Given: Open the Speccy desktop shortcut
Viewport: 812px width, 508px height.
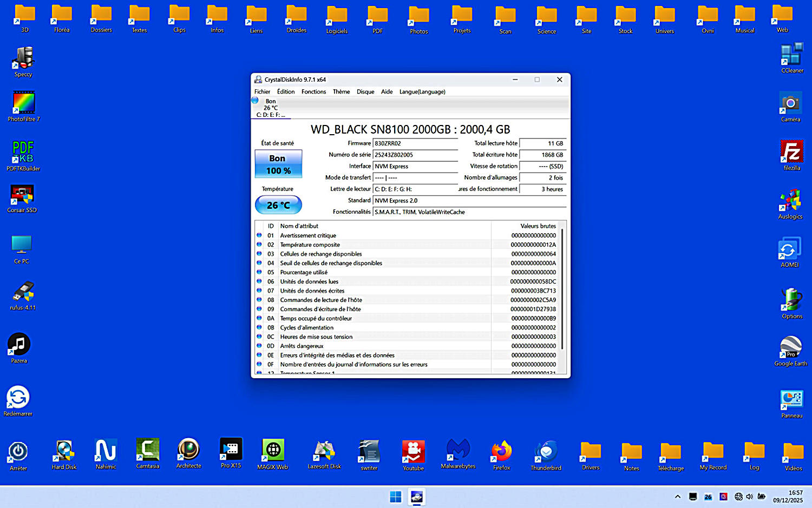Looking at the screenshot, I should 23,59.
